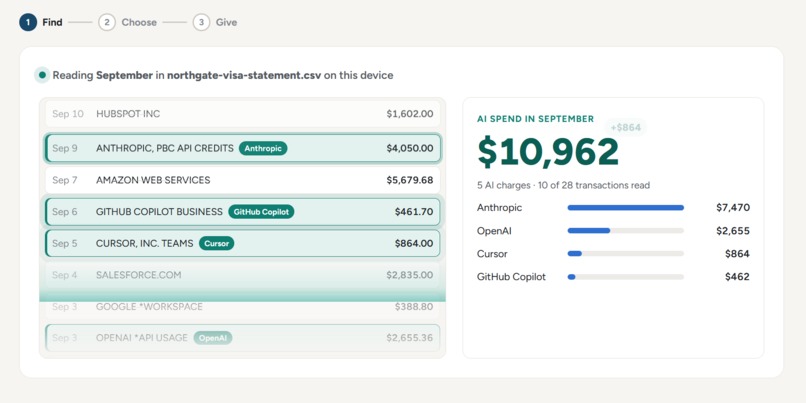Go to step 2 Choose

127,22
